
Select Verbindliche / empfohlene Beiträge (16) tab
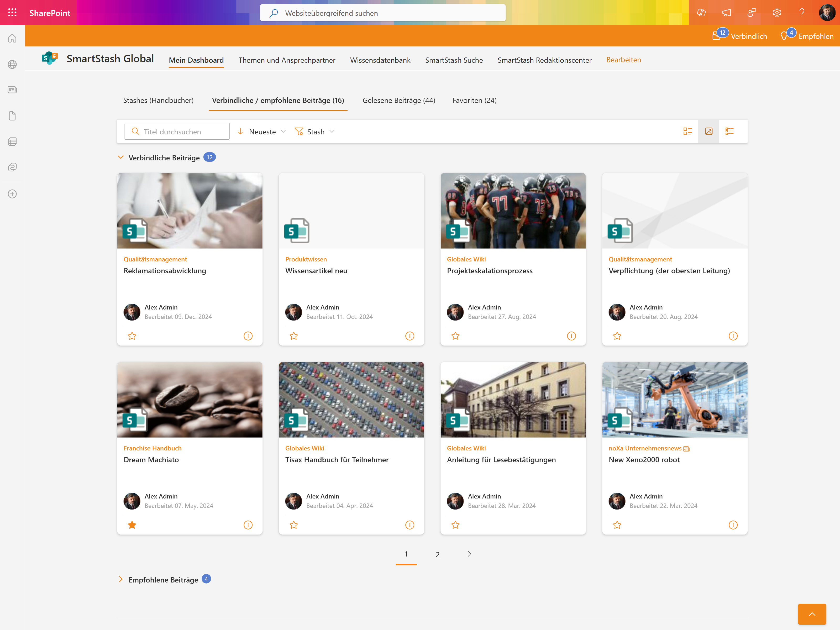coord(278,100)
